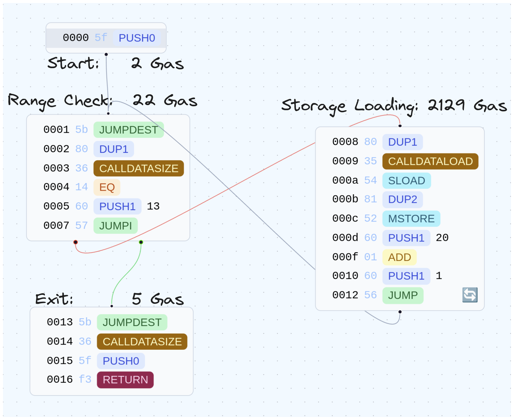Screen dimensions: 514x420
Task: Click the PUSH1 operand value 13
Action: (153, 206)
